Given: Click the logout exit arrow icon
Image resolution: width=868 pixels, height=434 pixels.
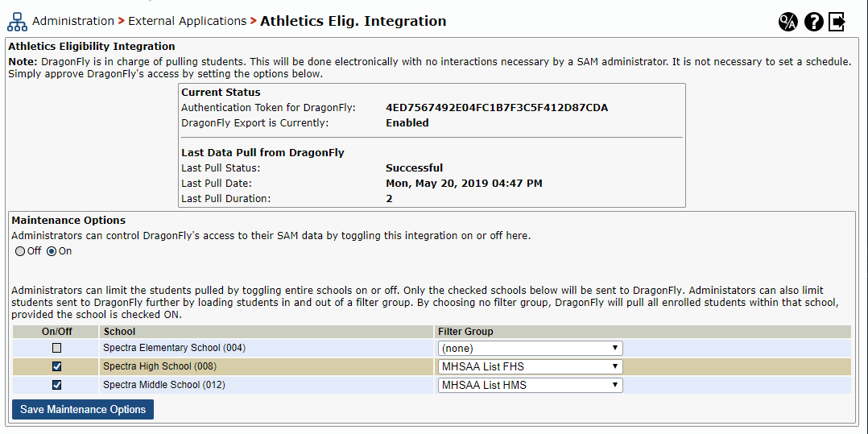Looking at the screenshot, I should [x=837, y=23].
